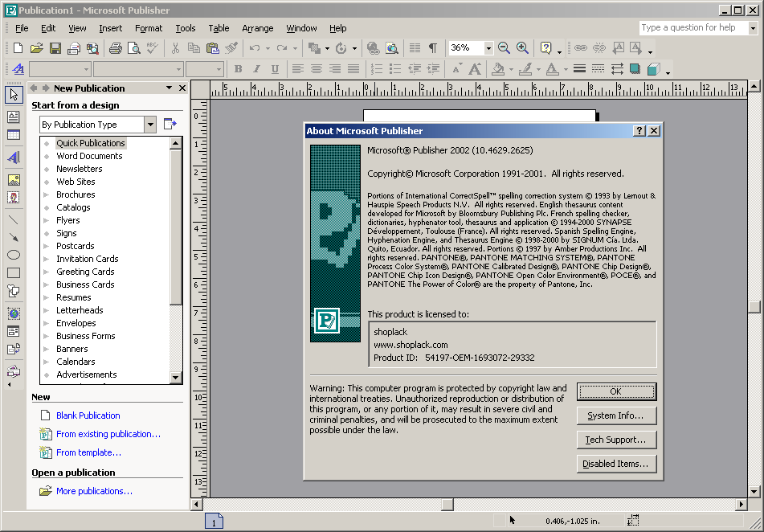Click the Print Preview icon
Screen dimensions: 764x532
pos(133,47)
